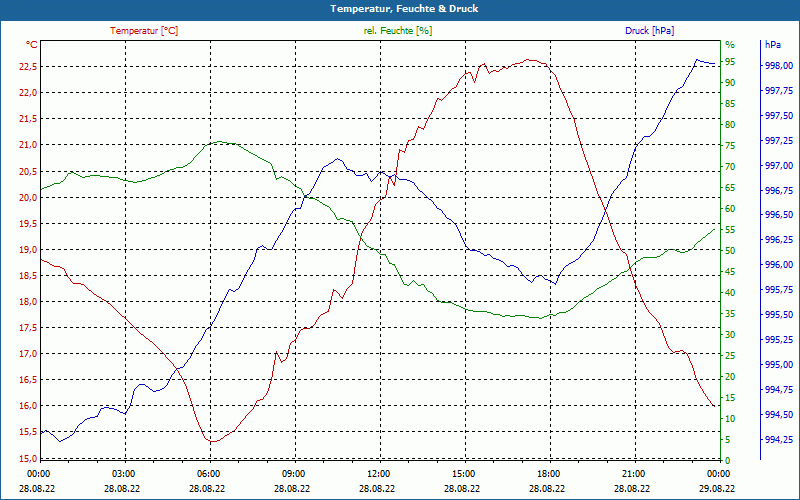This screenshot has width=800, height=500.
Task: Click the "29.08.22" date label
Action: click(x=717, y=489)
